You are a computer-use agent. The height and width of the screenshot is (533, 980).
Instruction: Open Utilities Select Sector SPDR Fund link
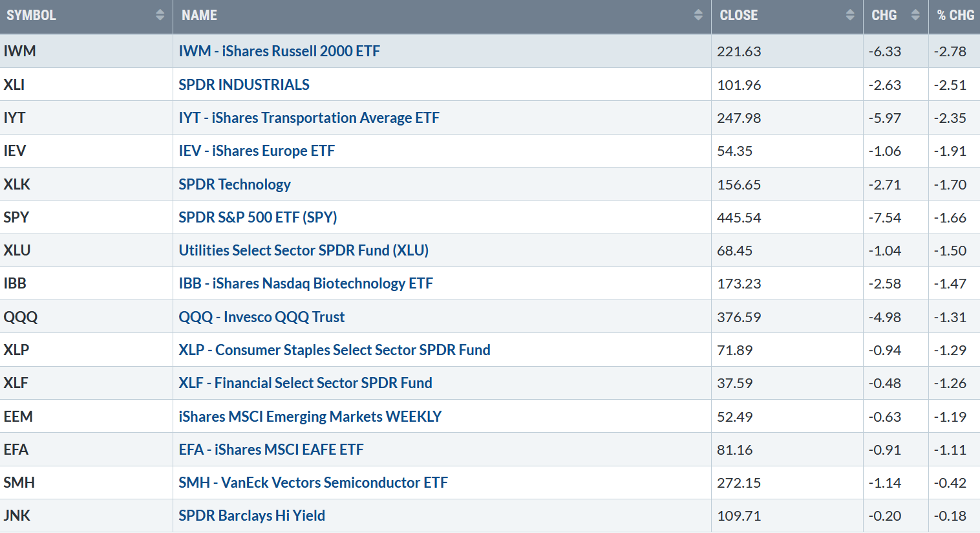click(304, 250)
